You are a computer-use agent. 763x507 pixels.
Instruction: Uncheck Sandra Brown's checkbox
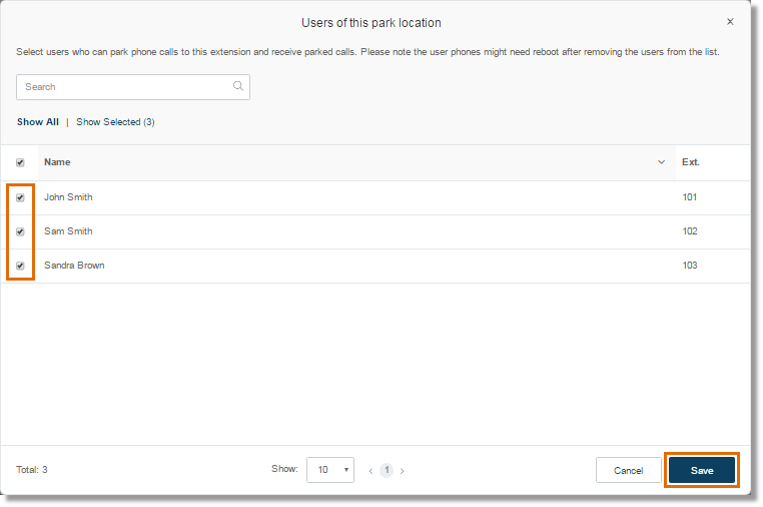[x=20, y=266]
